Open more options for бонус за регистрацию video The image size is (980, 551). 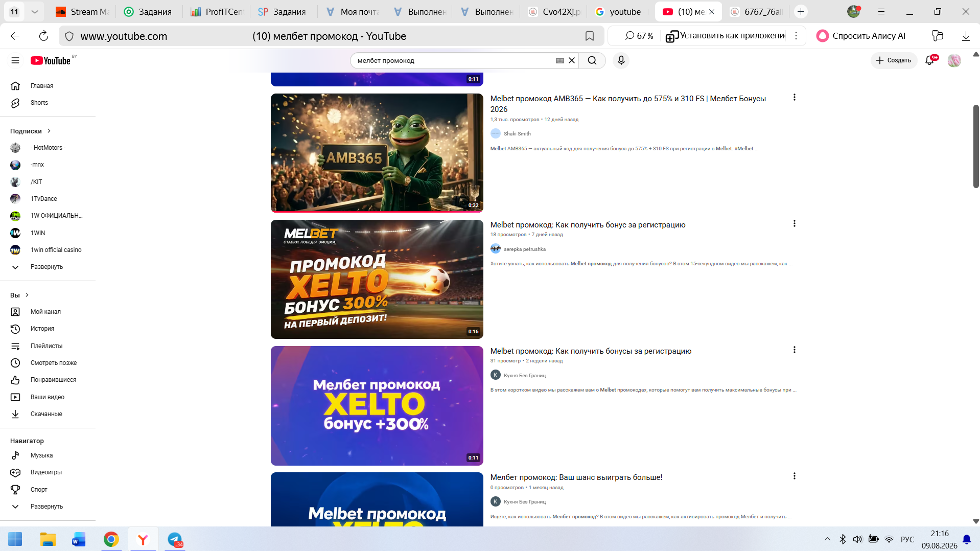794,223
